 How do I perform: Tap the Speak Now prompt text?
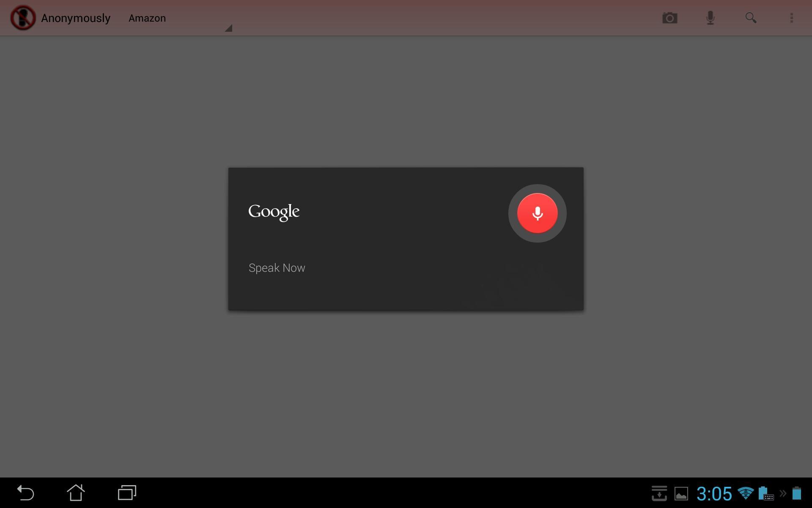click(277, 268)
